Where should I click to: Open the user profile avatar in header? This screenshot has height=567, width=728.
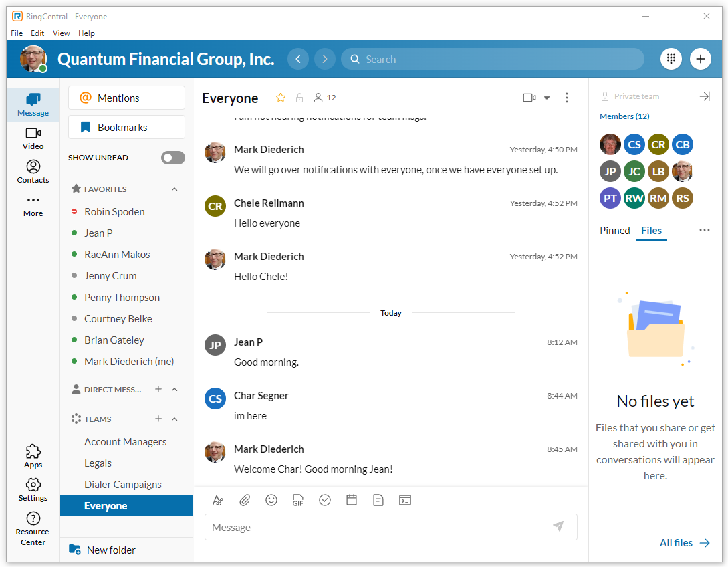pos(33,59)
